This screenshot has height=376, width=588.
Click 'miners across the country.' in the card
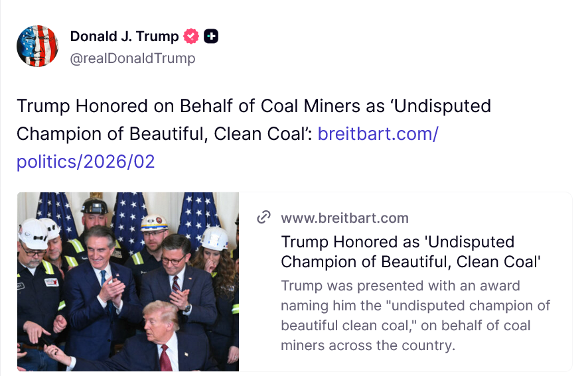coord(367,345)
